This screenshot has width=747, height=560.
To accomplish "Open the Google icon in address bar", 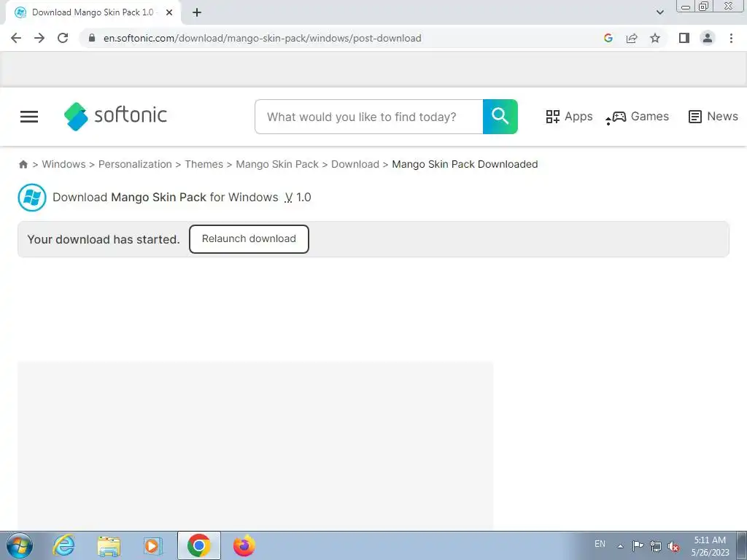I will (x=608, y=38).
